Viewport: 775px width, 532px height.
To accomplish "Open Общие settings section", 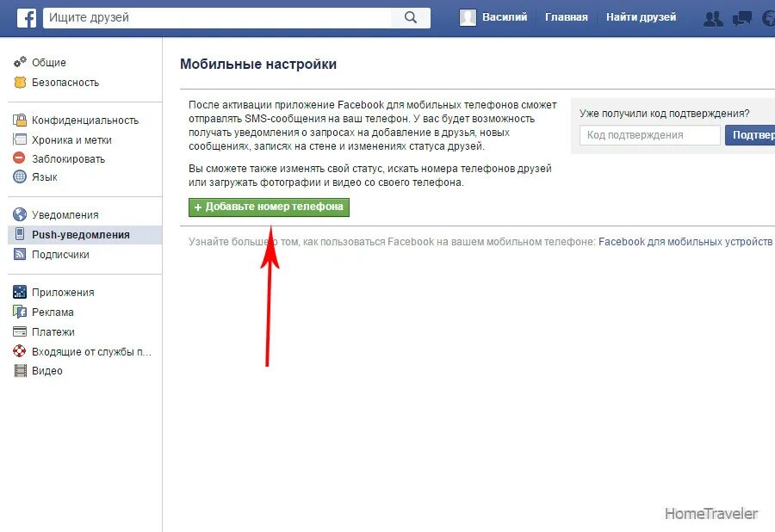I will (x=49, y=62).
